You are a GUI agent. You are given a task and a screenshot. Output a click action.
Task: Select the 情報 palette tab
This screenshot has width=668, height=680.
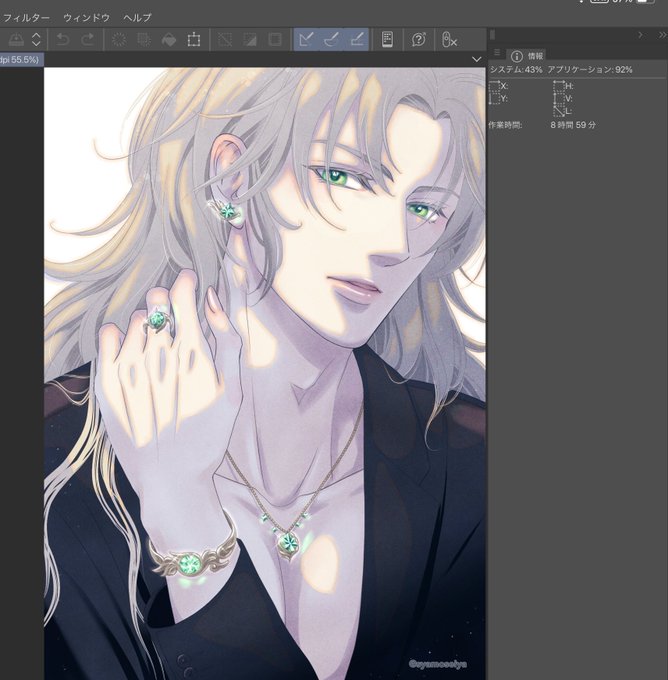[x=527, y=56]
